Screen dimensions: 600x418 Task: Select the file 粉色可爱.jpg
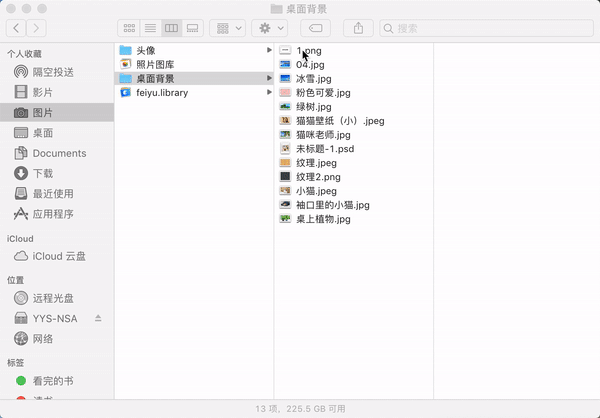(354, 93)
